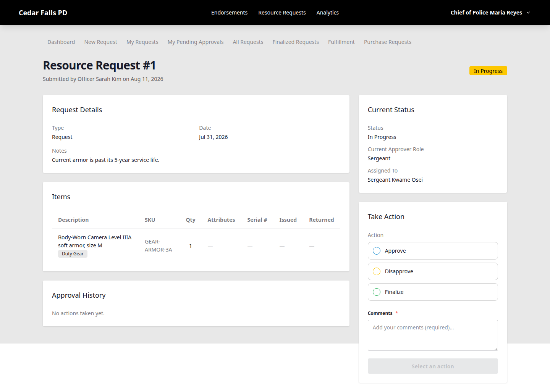The image size is (550, 392).
Task: Go to Resource Requests in top navigation
Action: click(282, 13)
